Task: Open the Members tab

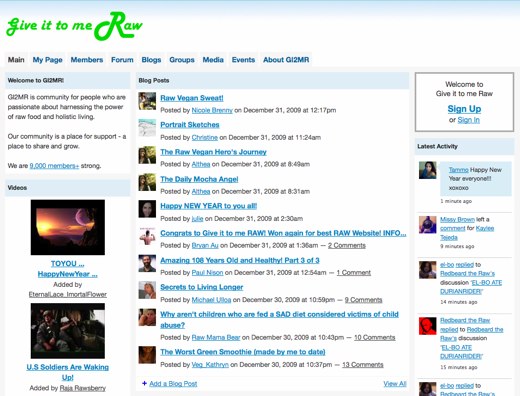Action: tap(87, 60)
